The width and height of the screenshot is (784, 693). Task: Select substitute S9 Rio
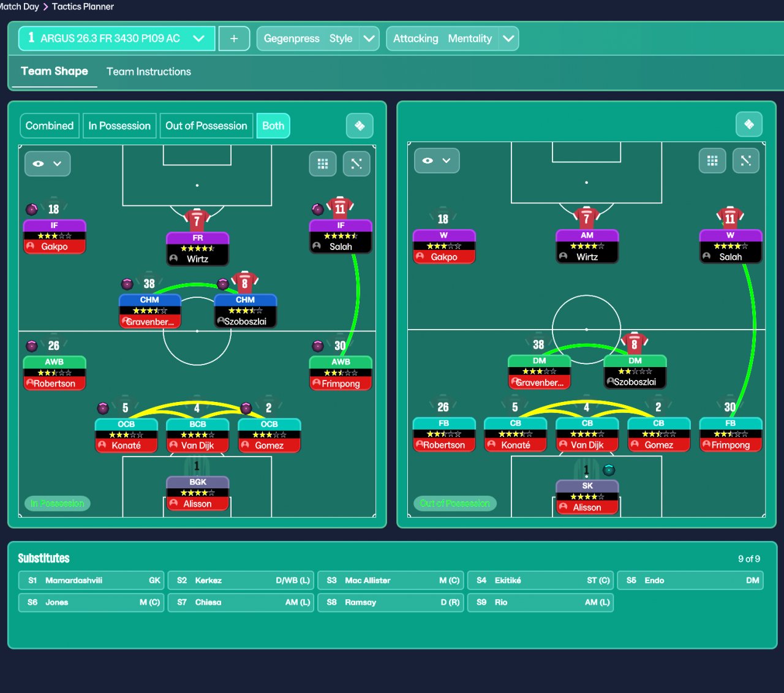coord(540,602)
